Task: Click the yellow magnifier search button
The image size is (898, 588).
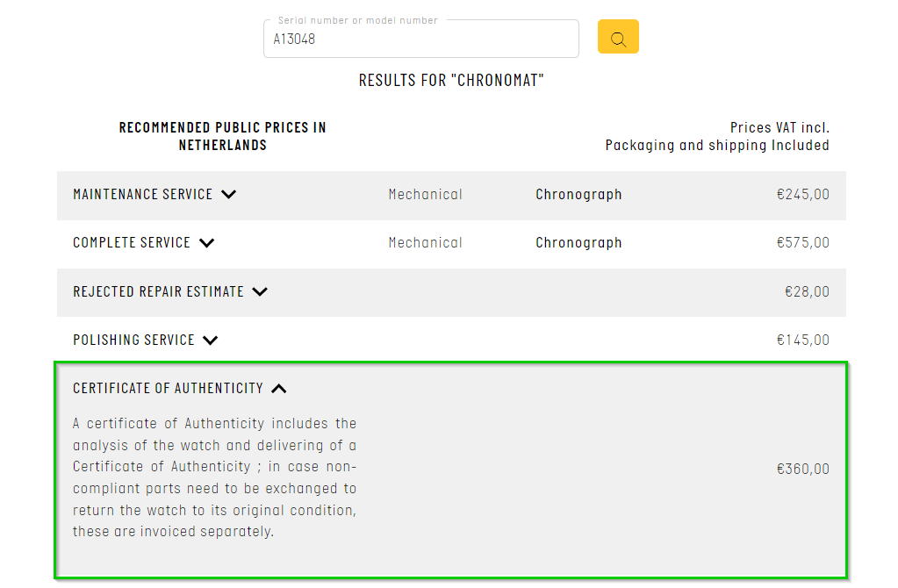Action: point(618,37)
